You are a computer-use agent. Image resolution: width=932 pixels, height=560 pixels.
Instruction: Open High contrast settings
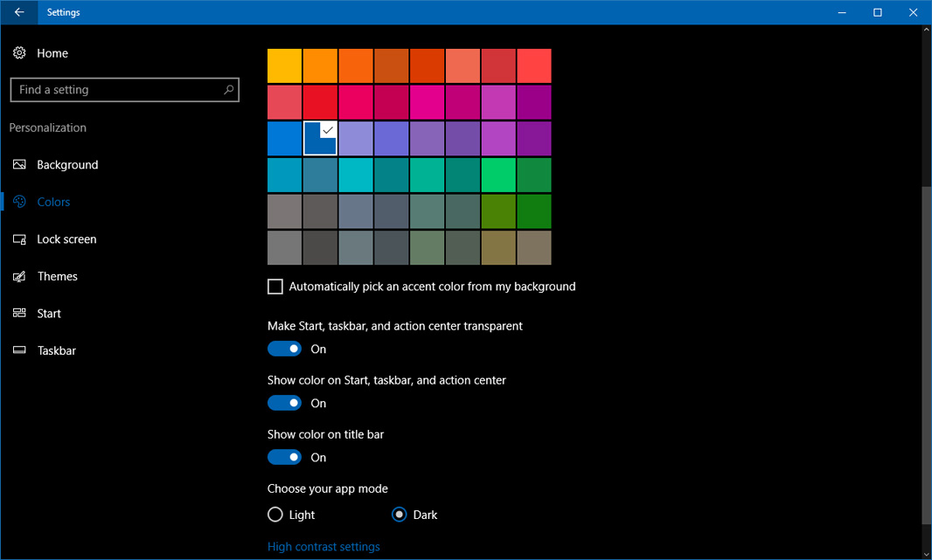[x=323, y=546]
